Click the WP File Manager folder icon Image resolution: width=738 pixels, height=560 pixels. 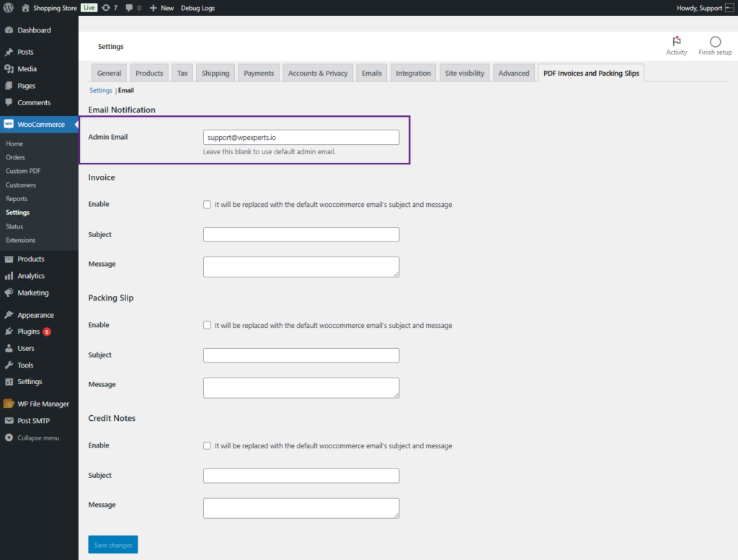(9, 404)
